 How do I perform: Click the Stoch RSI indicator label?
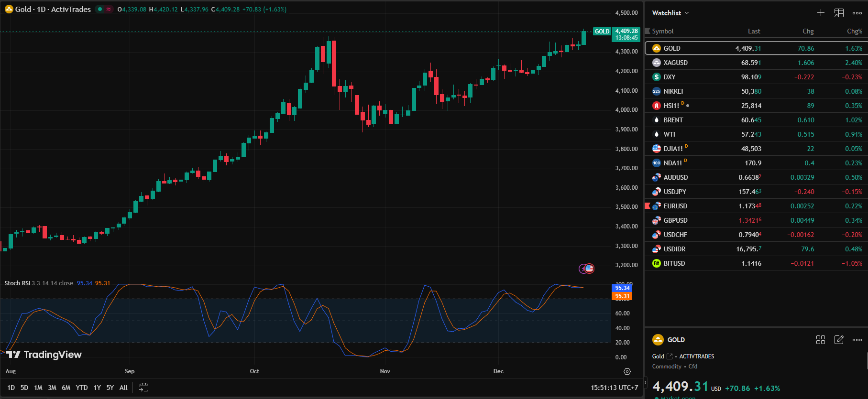tap(17, 283)
